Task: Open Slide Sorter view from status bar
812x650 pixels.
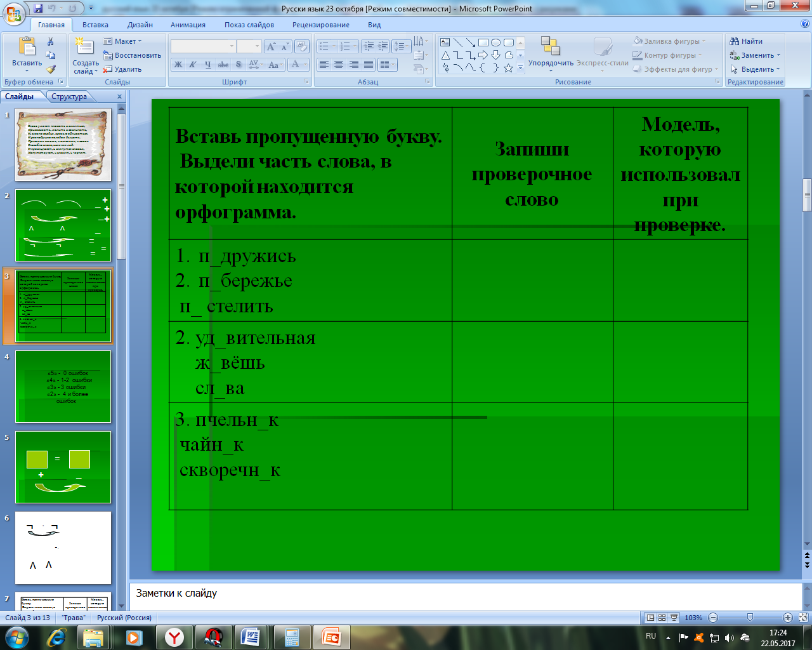Action: click(x=662, y=618)
